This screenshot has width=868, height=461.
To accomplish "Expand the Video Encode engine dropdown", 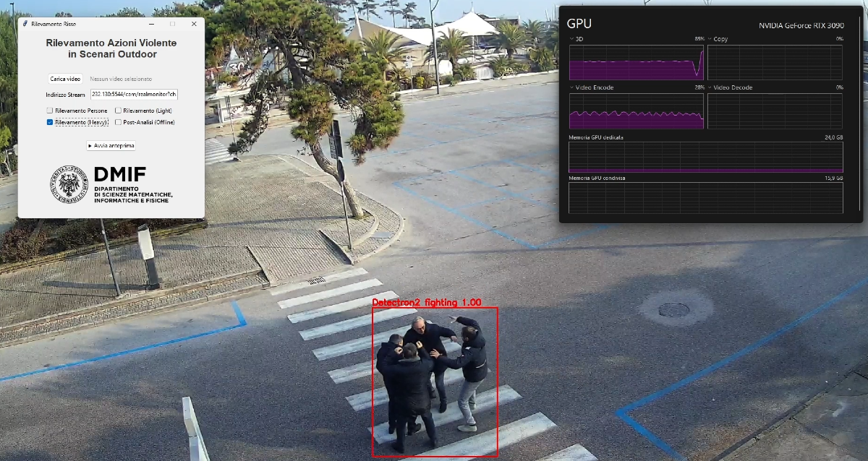I will coord(571,87).
